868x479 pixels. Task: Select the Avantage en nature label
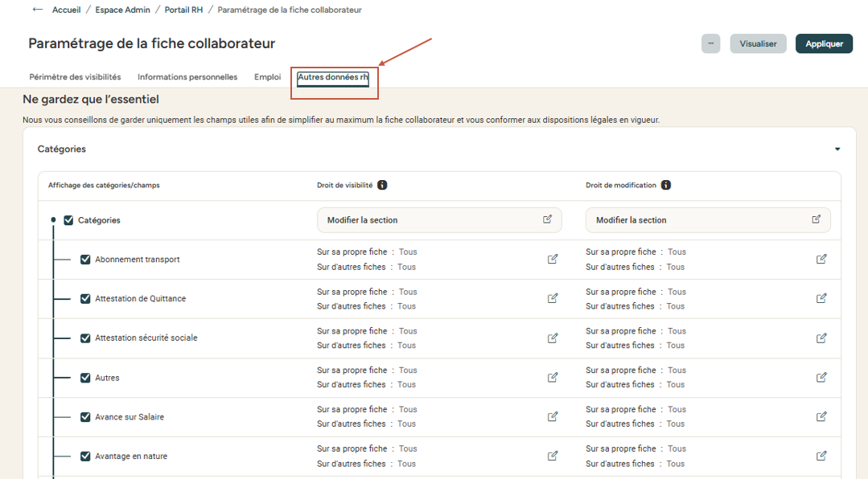(131, 456)
